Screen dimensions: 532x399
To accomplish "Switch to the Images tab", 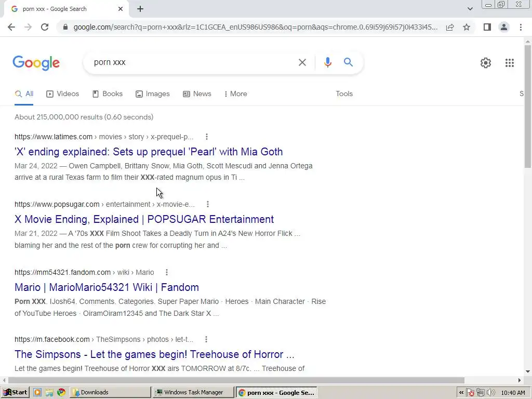I will (x=153, y=94).
